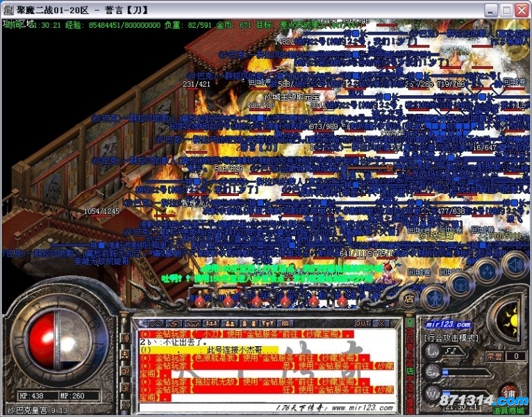Click the loop-arrow icon in chat toolbar
Image resolution: width=532 pixels, height=417 pixels.
click(x=174, y=323)
